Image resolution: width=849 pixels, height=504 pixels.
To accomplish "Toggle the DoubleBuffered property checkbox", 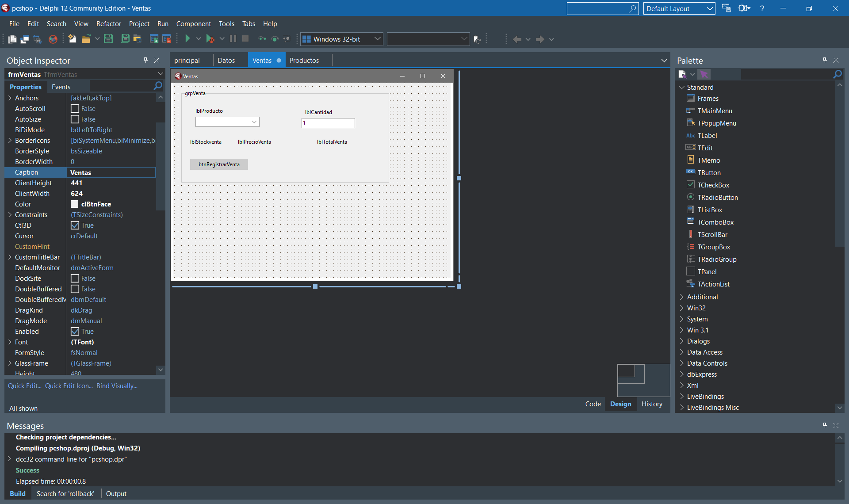I will pyautogui.click(x=75, y=289).
